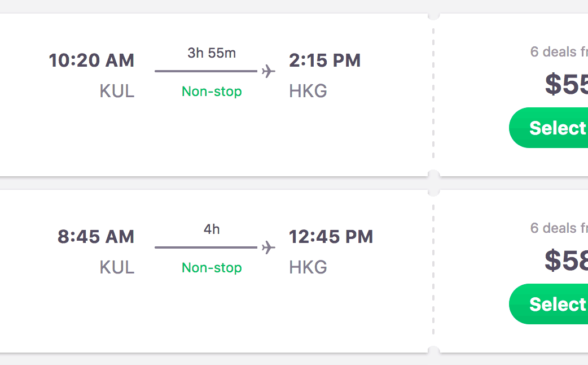Open the 6 deals text above $58
This screenshot has height=365, width=588.
[x=559, y=228]
